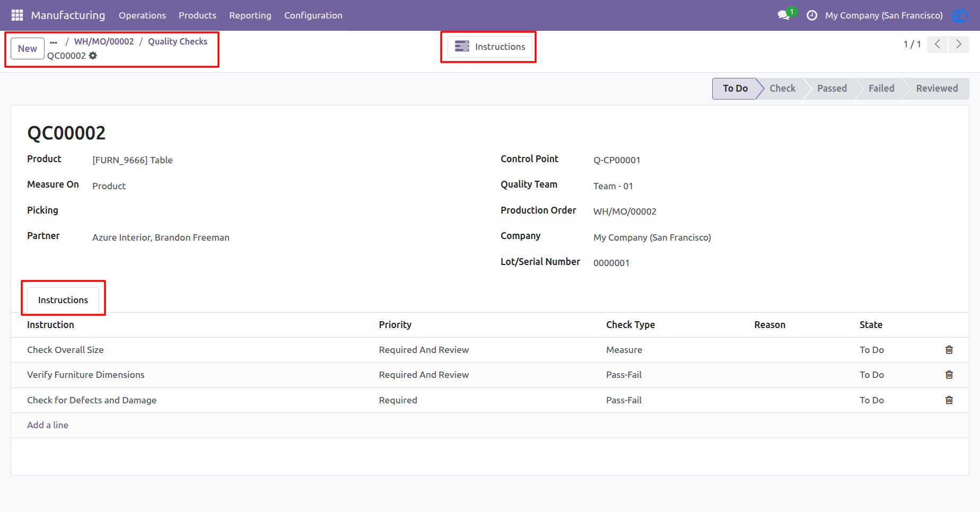980x512 pixels.
Task: Click the user avatar icon
Action: [960, 15]
